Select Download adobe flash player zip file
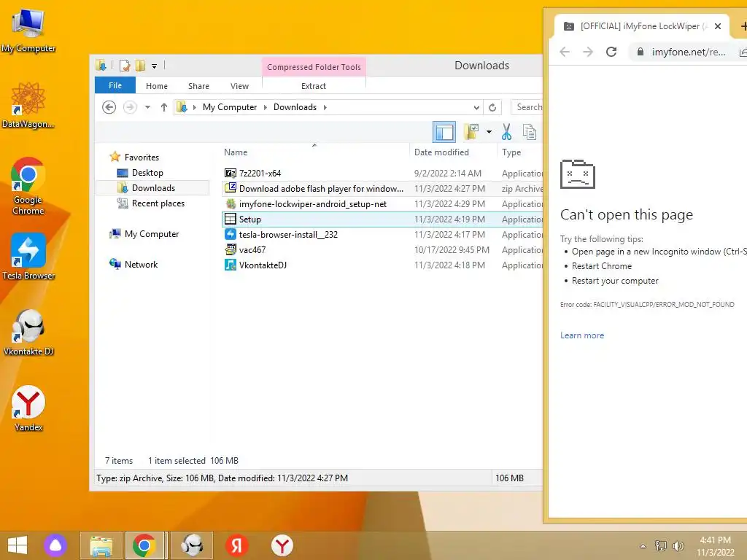 click(x=382, y=189)
